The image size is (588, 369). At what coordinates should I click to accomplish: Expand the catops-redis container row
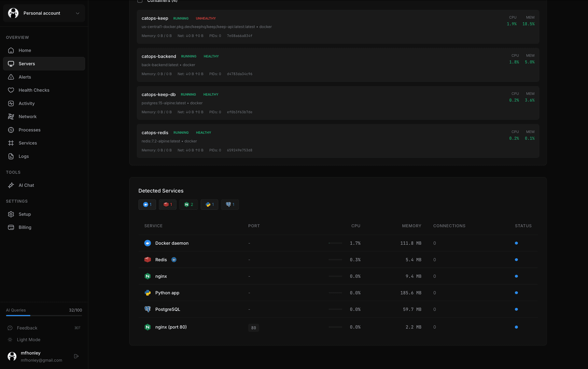pyautogui.click(x=338, y=141)
